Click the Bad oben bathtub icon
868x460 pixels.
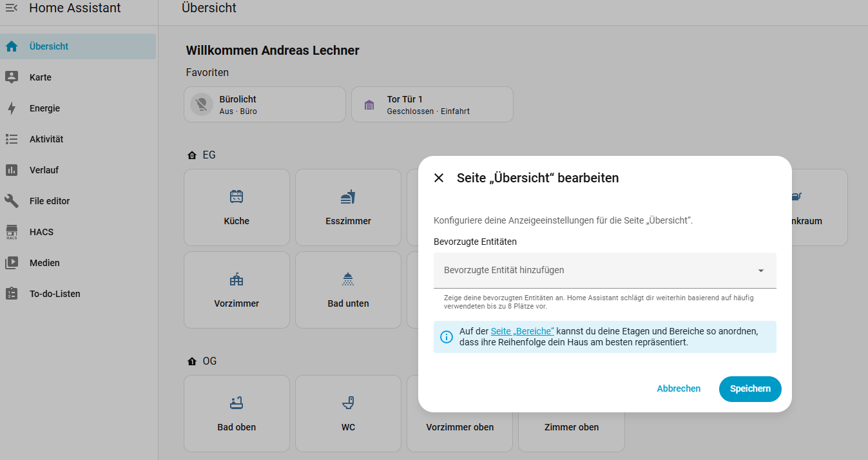coord(236,403)
